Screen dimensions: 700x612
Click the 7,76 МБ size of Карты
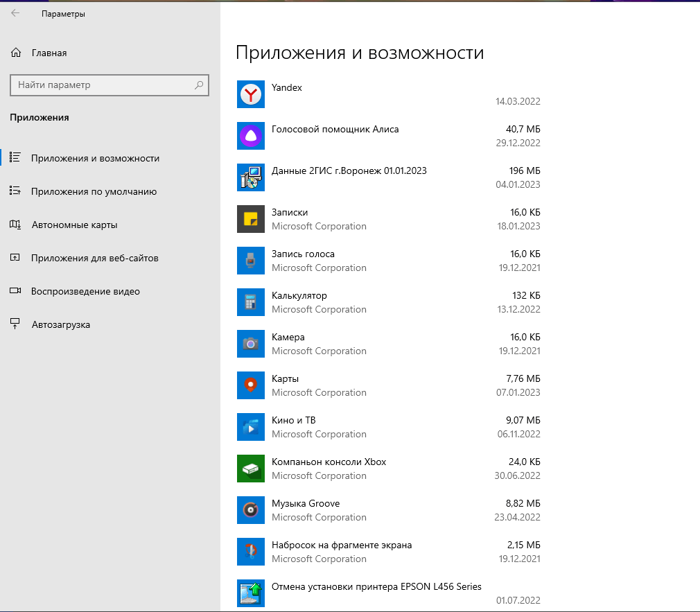(x=523, y=378)
